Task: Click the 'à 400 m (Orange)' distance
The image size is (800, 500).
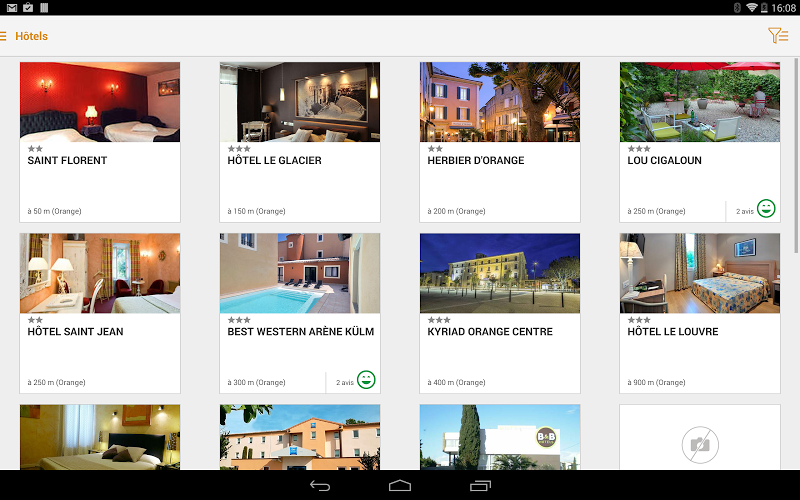Action: pos(457,383)
